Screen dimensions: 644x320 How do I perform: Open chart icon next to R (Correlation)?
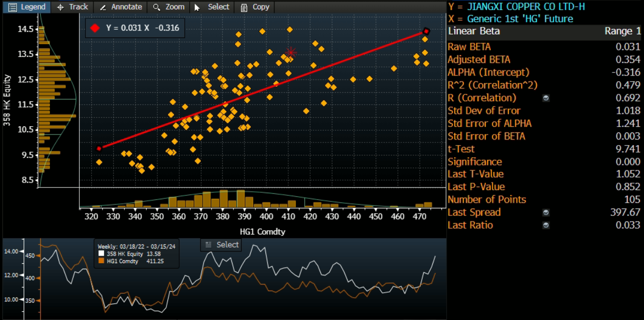(x=546, y=98)
